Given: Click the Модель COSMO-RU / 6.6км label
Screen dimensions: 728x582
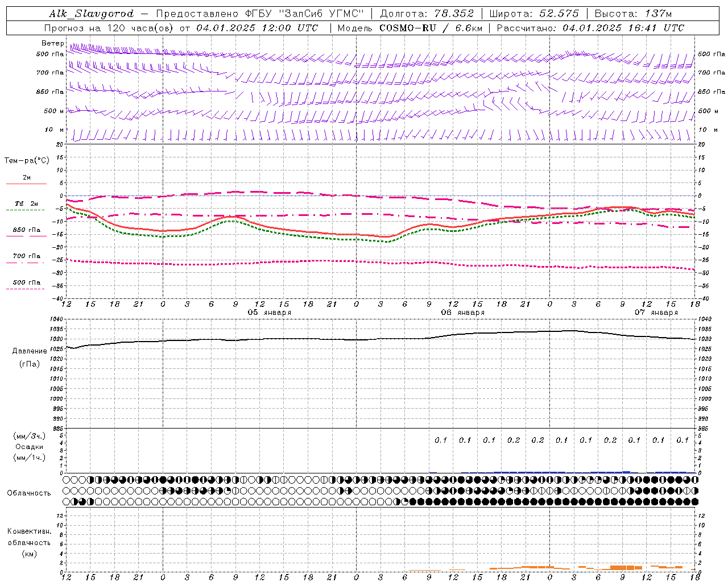Looking at the screenshot, I should tap(409, 28).
